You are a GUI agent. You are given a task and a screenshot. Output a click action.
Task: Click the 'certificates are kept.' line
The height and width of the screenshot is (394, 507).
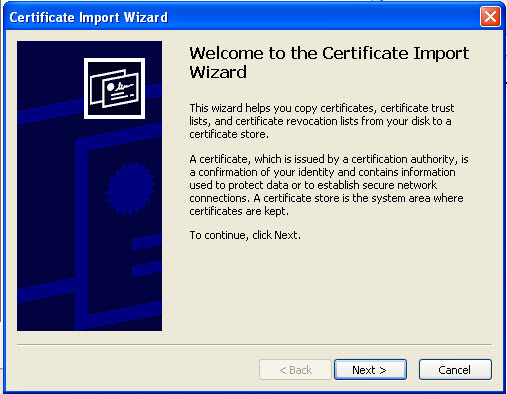(x=239, y=211)
